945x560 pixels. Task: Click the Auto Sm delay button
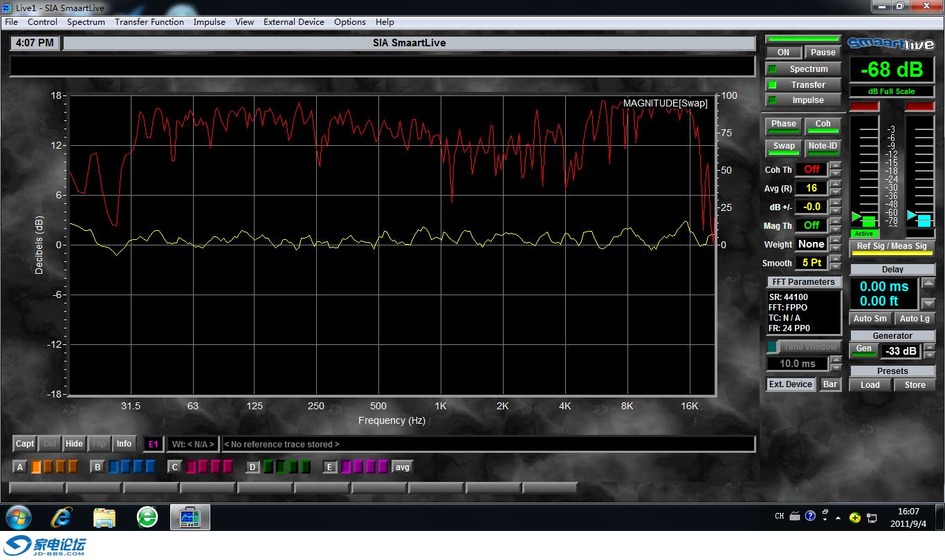[870, 319]
